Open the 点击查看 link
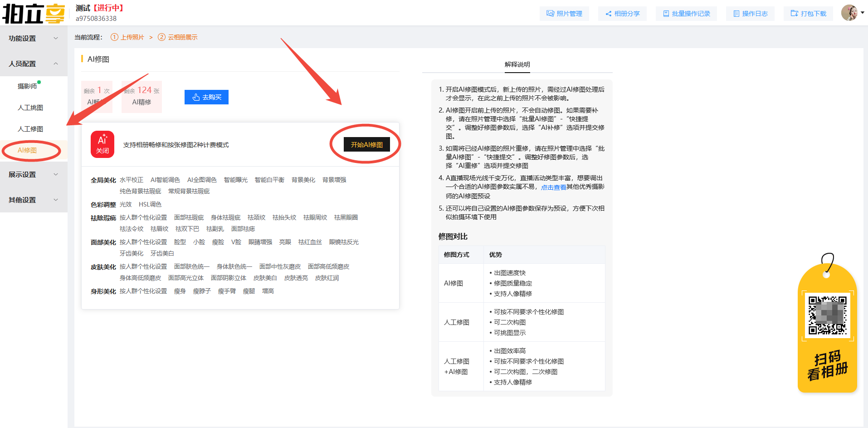Viewport: 868px width, 428px height. tap(553, 187)
